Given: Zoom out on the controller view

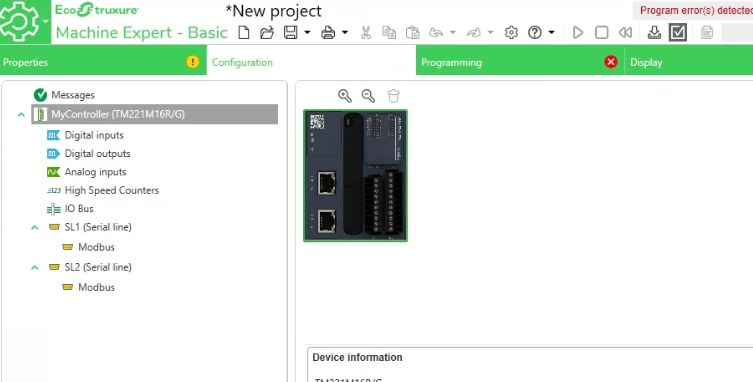Looking at the screenshot, I should click(368, 96).
